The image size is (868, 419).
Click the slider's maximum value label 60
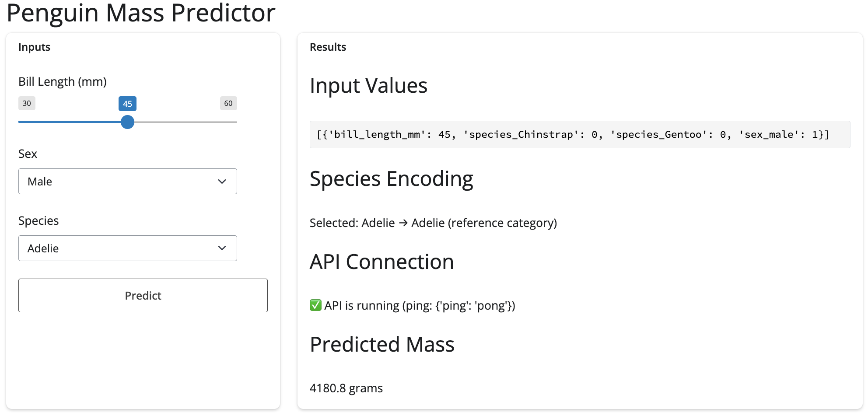click(x=228, y=103)
